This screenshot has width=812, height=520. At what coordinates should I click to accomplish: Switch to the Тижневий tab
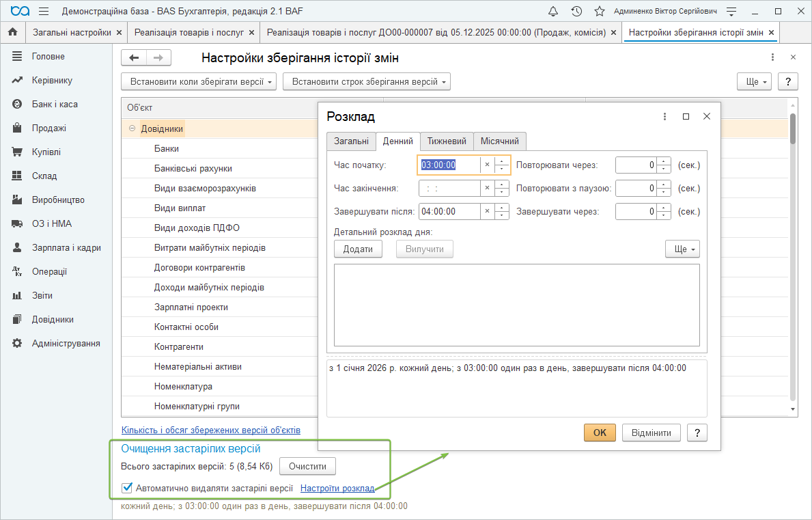pyautogui.click(x=446, y=141)
